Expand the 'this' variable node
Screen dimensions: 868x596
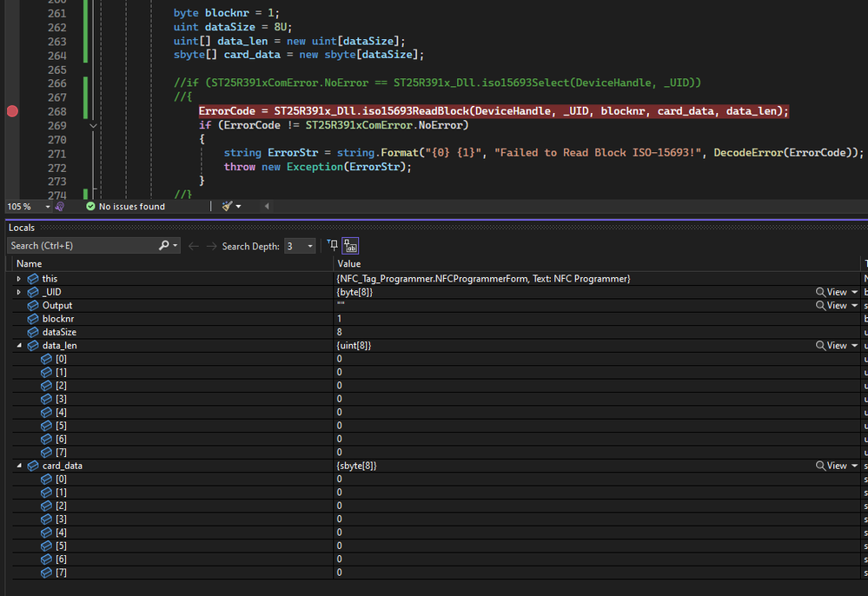point(19,279)
